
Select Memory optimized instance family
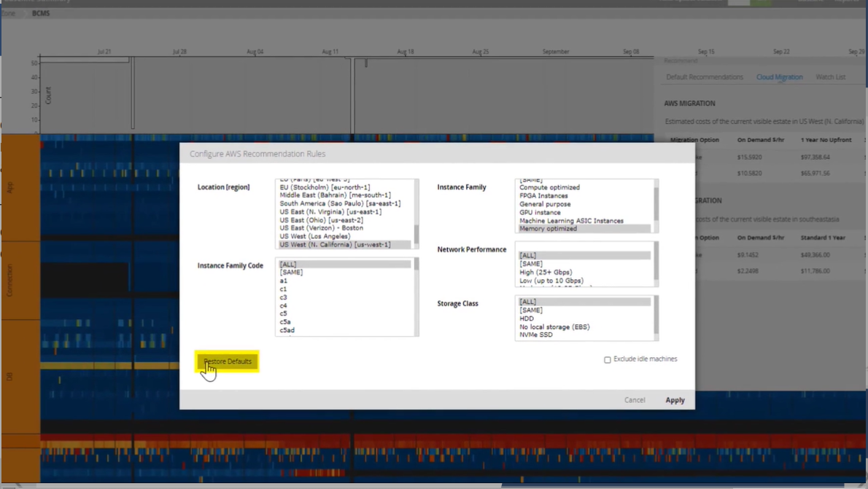click(584, 228)
